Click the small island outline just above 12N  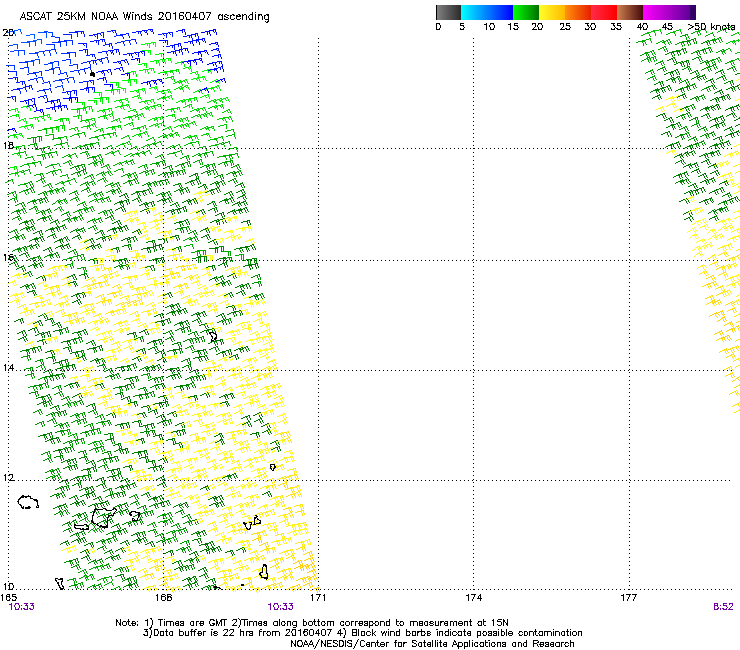272,467
